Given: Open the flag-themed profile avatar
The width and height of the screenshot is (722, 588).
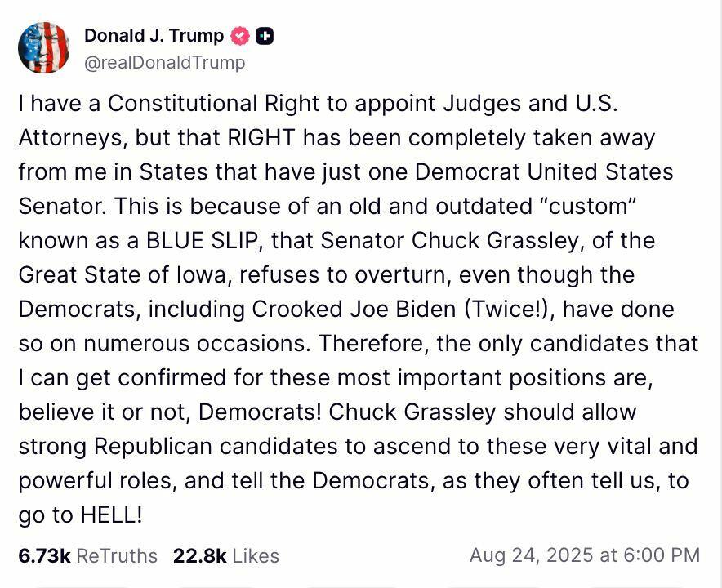Looking at the screenshot, I should 43,48.
